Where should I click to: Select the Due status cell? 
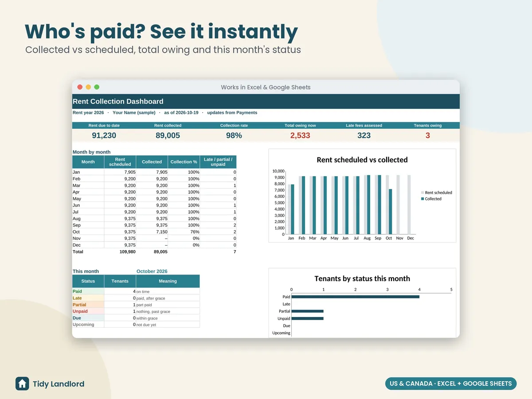pos(88,318)
